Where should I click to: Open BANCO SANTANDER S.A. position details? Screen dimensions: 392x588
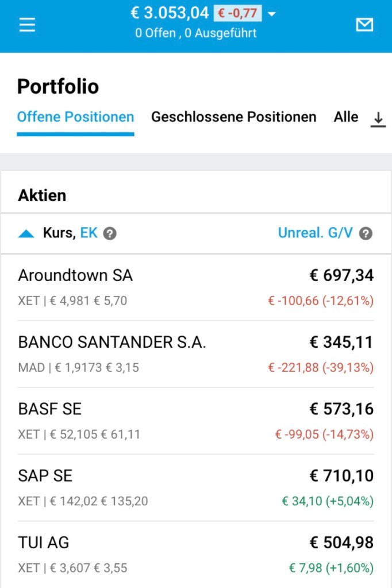[195, 353]
